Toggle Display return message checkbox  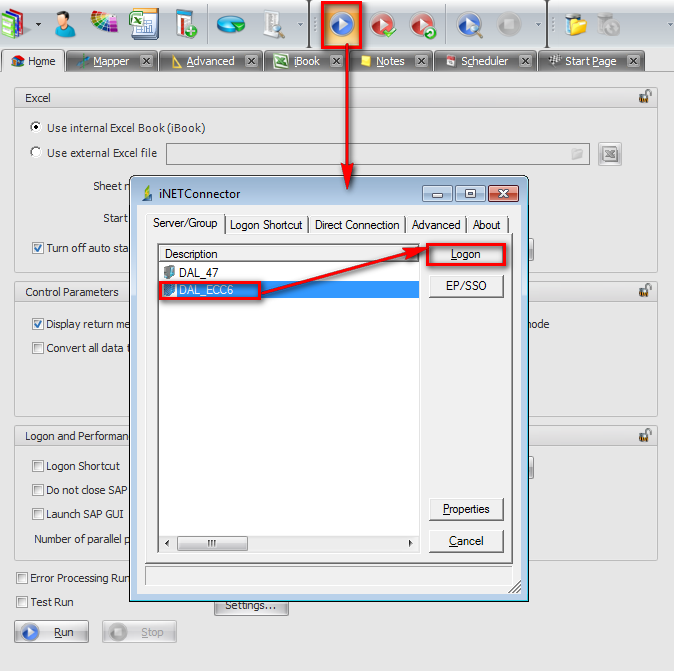point(38,324)
